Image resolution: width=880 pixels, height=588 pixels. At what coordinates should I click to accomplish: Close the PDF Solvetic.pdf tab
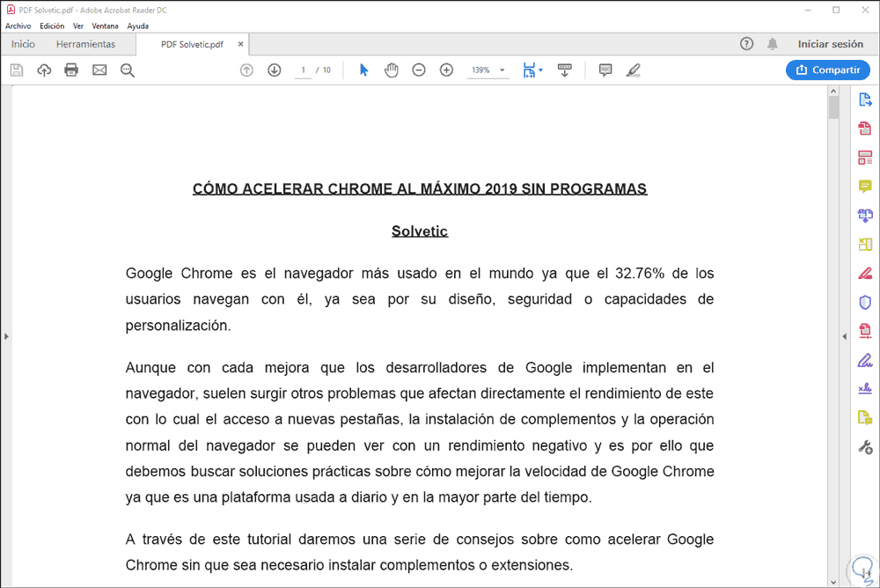point(241,44)
